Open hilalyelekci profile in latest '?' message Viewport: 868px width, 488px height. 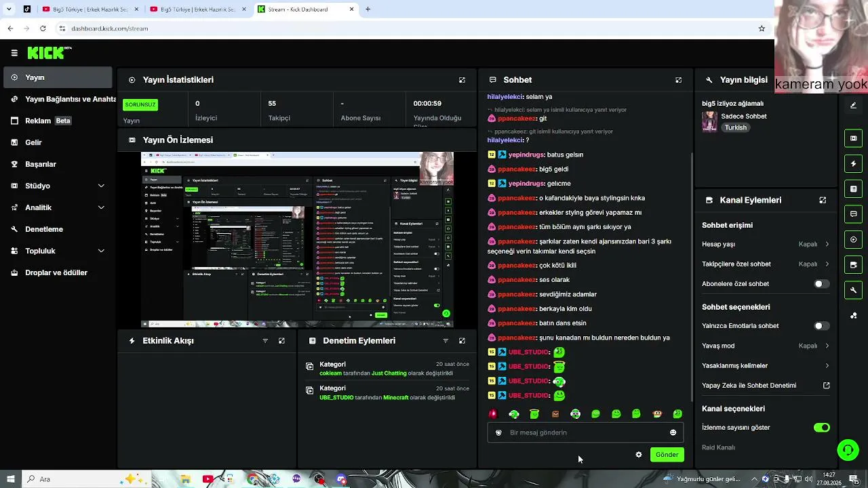505,140
